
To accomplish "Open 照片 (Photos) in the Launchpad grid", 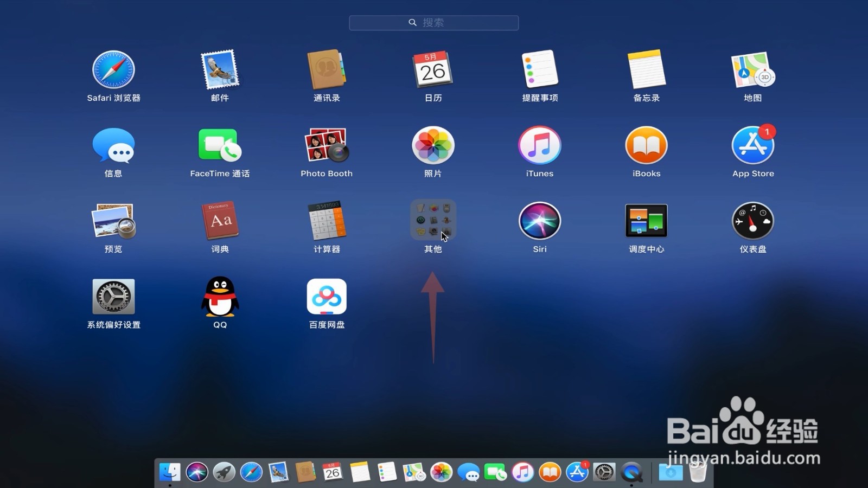I will 433,145.
